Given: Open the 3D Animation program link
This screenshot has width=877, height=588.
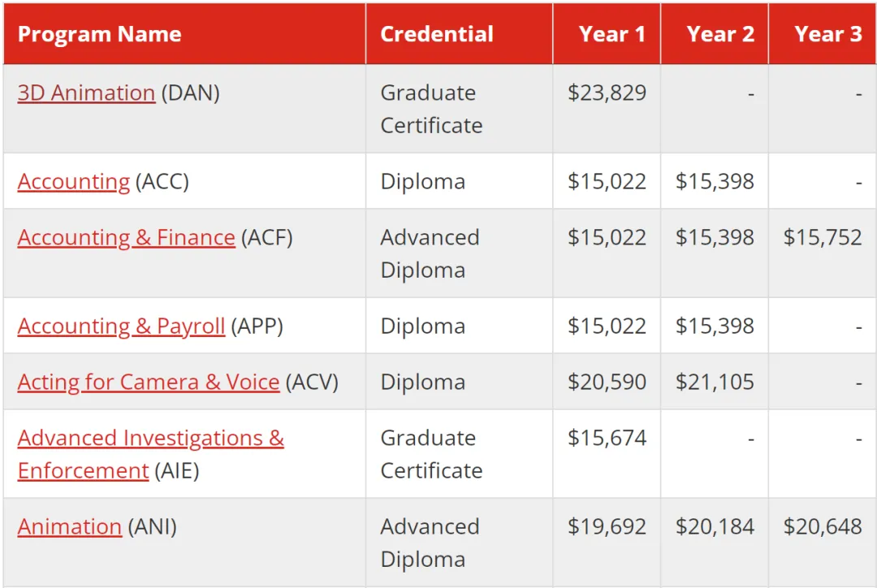Looking at the screenshot, I should click(x=86, y=93).
